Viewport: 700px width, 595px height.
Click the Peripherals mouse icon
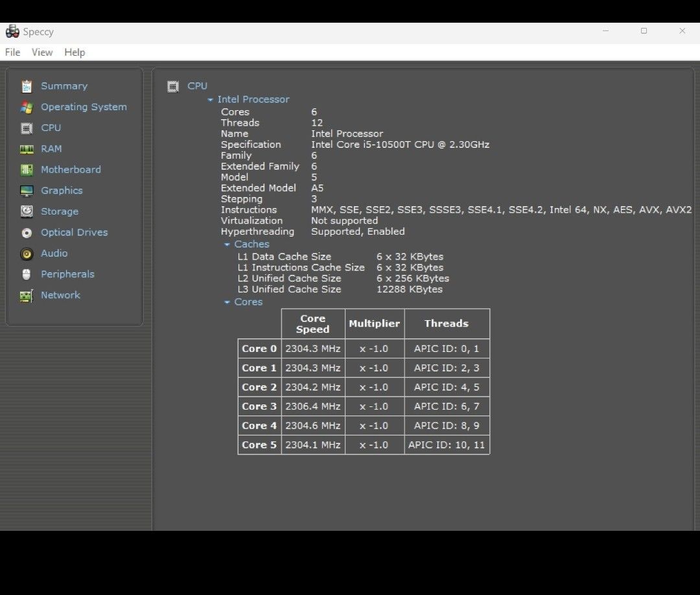[27, 274]
